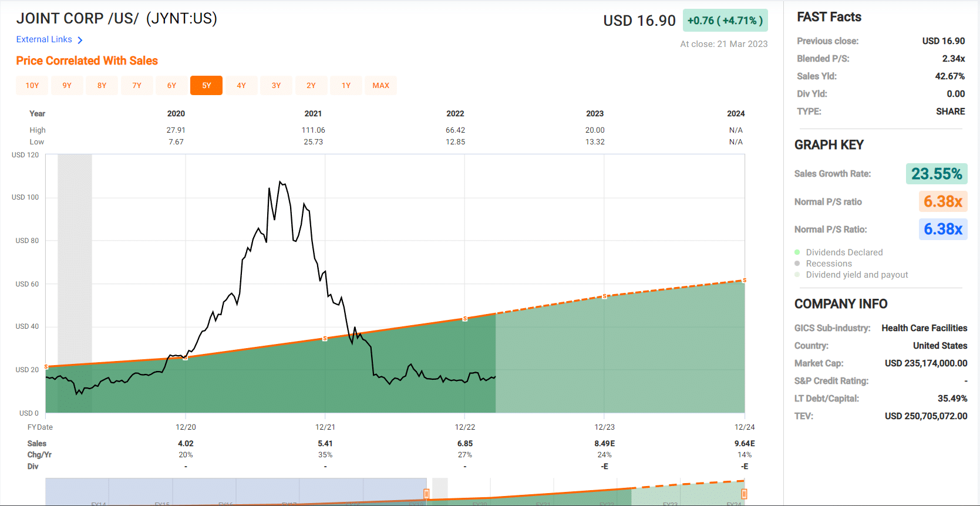Click the 12/23 Sales estimate 8.49E
Screen dimensions: 980x506
(605, 444)
